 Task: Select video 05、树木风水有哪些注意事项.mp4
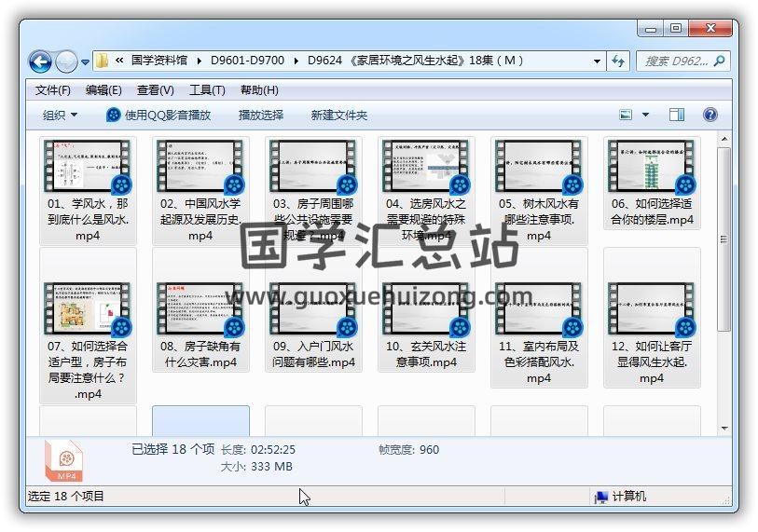pos(539,190)
